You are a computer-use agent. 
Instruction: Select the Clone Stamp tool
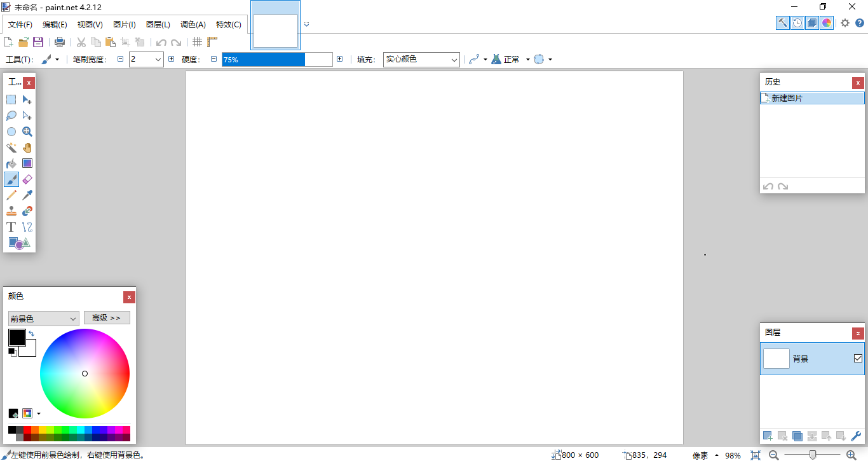pos(11,211)
